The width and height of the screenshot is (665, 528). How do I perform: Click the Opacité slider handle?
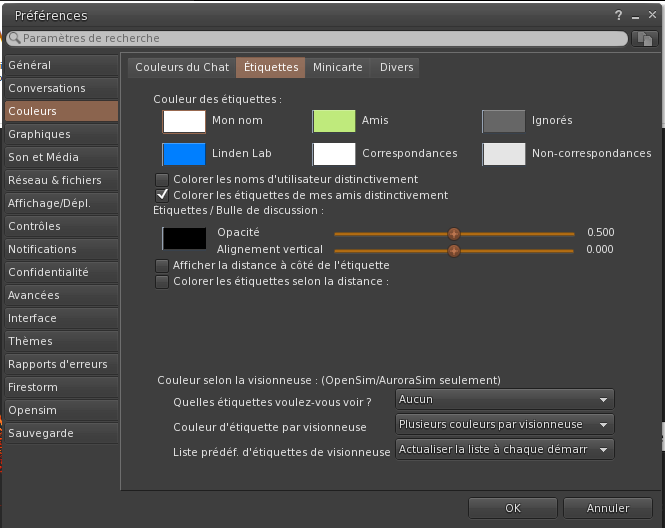[454, 233]
